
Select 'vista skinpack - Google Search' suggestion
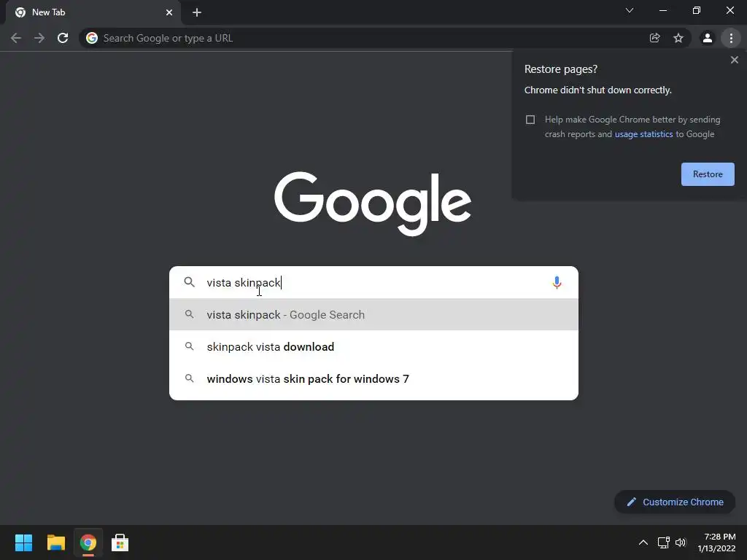pyautogui.click(x=373, y=315)
